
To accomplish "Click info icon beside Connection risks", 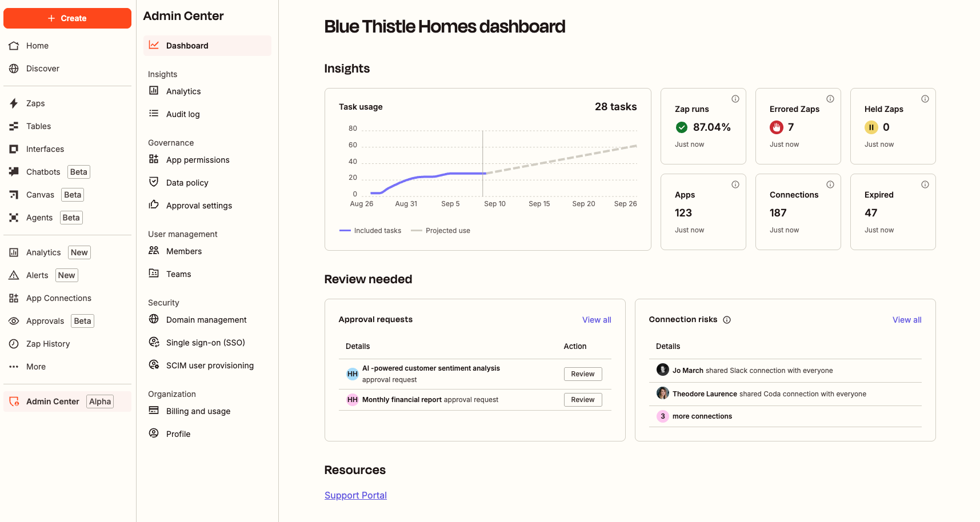I will tap(727, 320).
